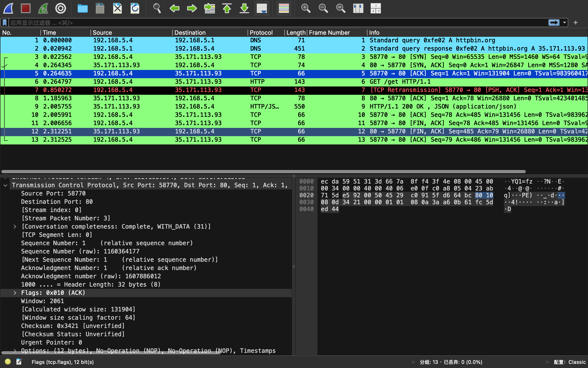Sort by the Length column header
This screenshot has width=588, height=368.
pyautogui.click(x=296, y=33)
